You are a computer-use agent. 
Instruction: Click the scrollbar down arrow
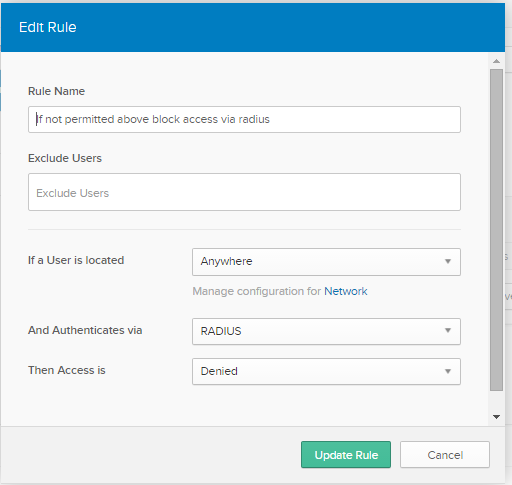496,417
